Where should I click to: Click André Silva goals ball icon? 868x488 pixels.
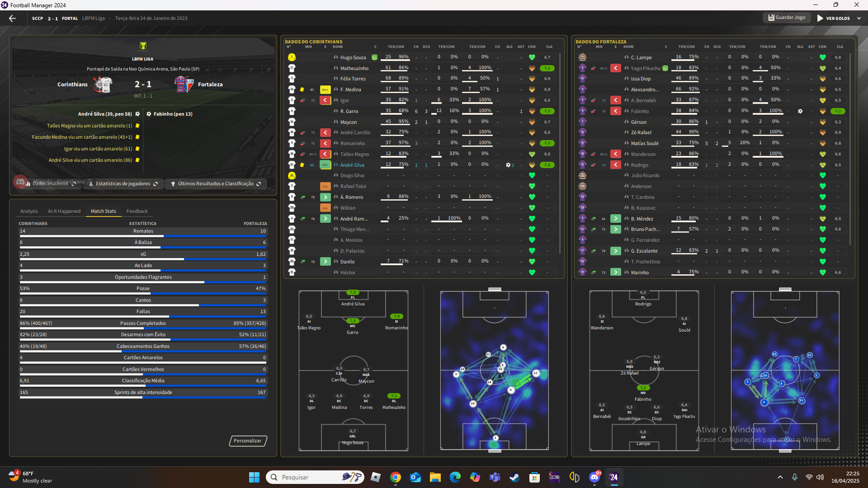point(509,165)
